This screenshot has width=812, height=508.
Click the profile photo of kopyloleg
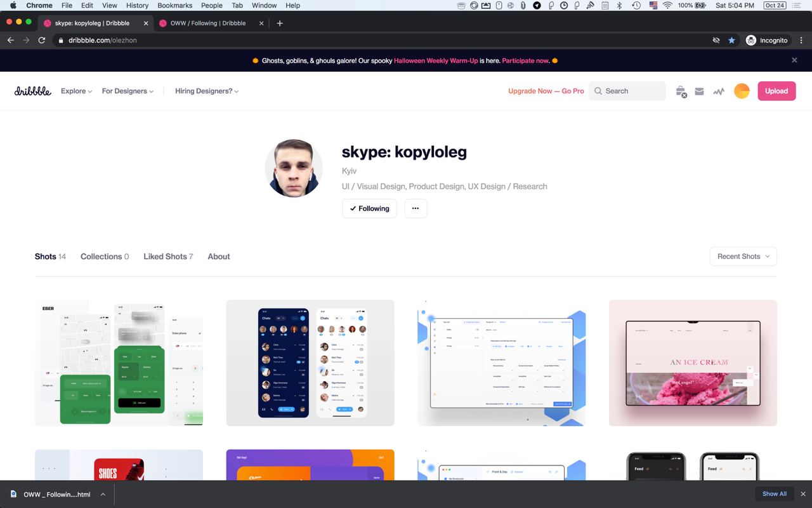(294, 168)
